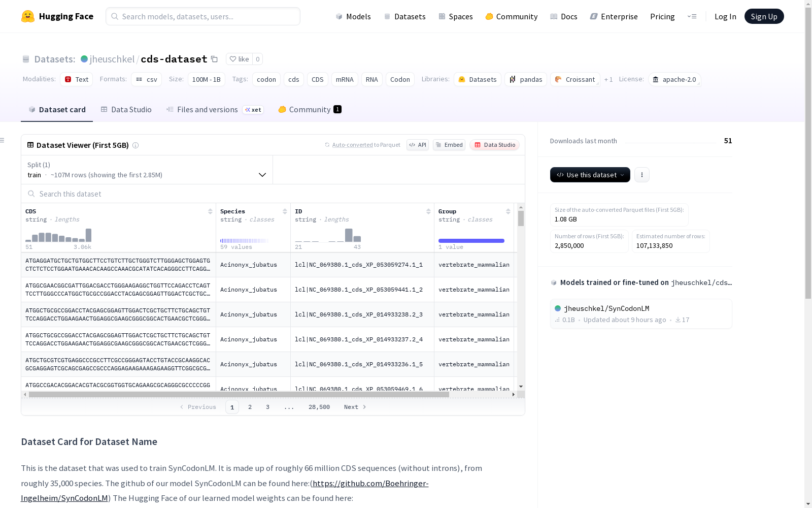Viewport: 812px width, 508px height.
Task: Open the SynCodonLM GitHub link
Action: (225, 491)
